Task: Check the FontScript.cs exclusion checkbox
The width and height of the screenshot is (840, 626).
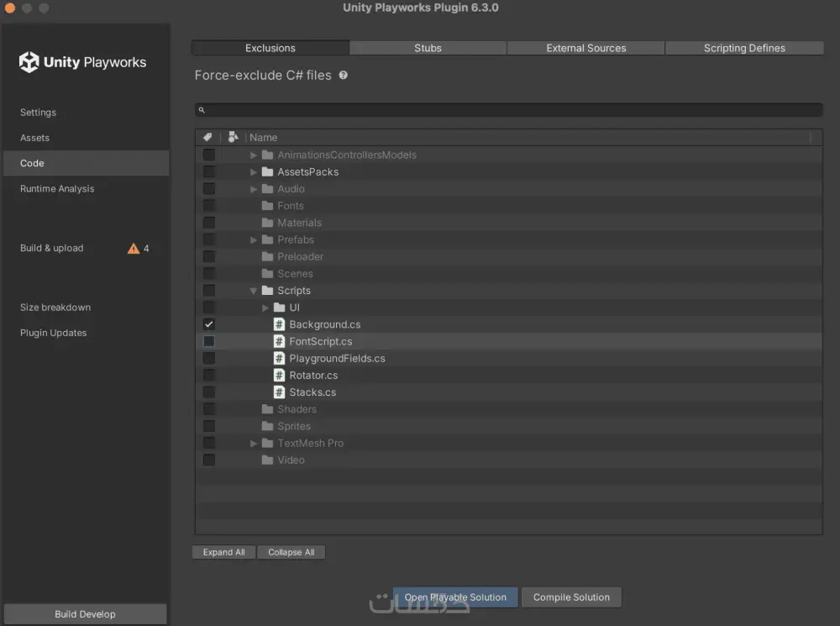Action: (209, 341)
